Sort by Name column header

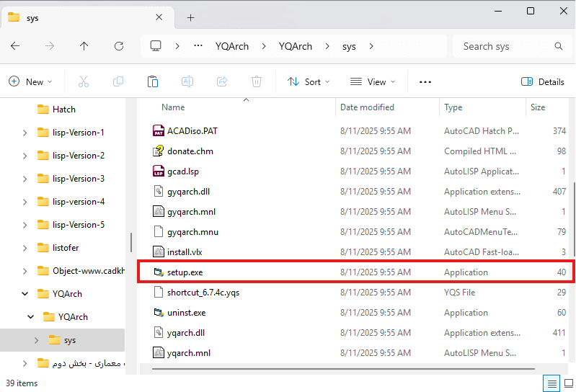pos(173,107)
